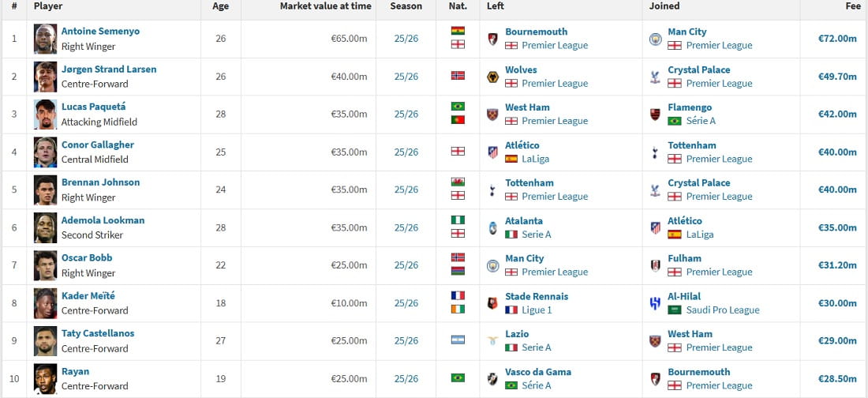The width and height of the screenshot is (868, 398).
Task: Click the Age column header
Action: pos(220,6)
